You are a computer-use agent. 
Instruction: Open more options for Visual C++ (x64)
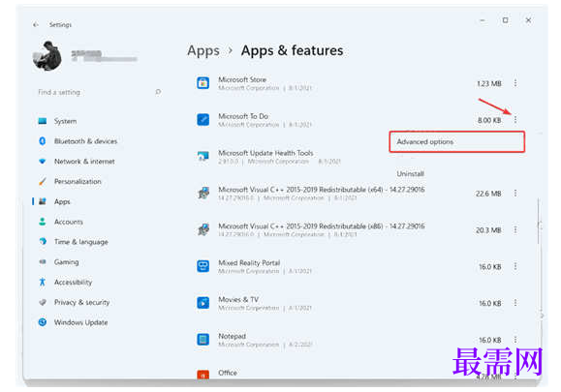(515, 193)
